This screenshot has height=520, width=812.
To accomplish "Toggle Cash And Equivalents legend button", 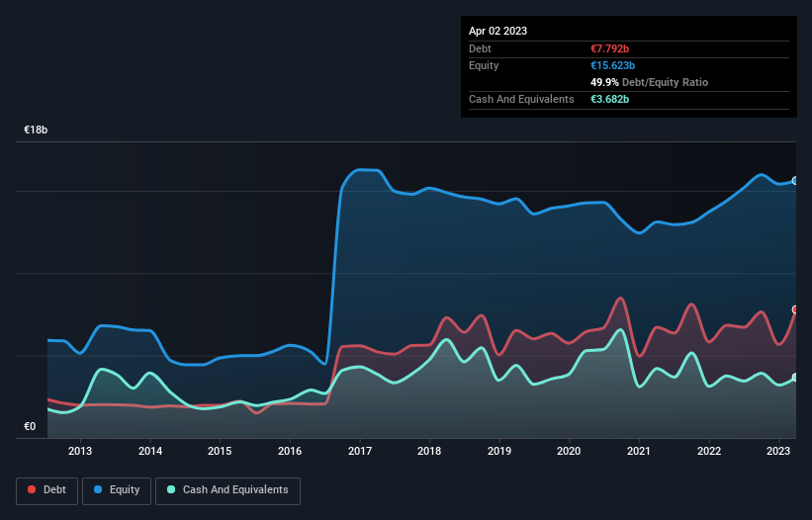I will [x=227, y=490].
